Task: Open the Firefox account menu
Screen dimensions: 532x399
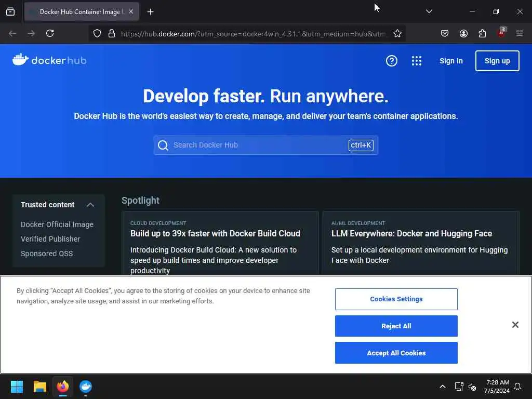Action: click(463, 33)
